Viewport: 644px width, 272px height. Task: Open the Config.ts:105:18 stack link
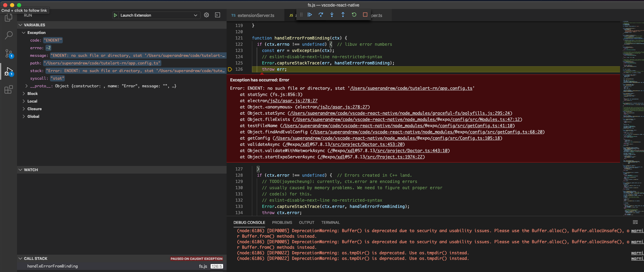tap(388, 138)
